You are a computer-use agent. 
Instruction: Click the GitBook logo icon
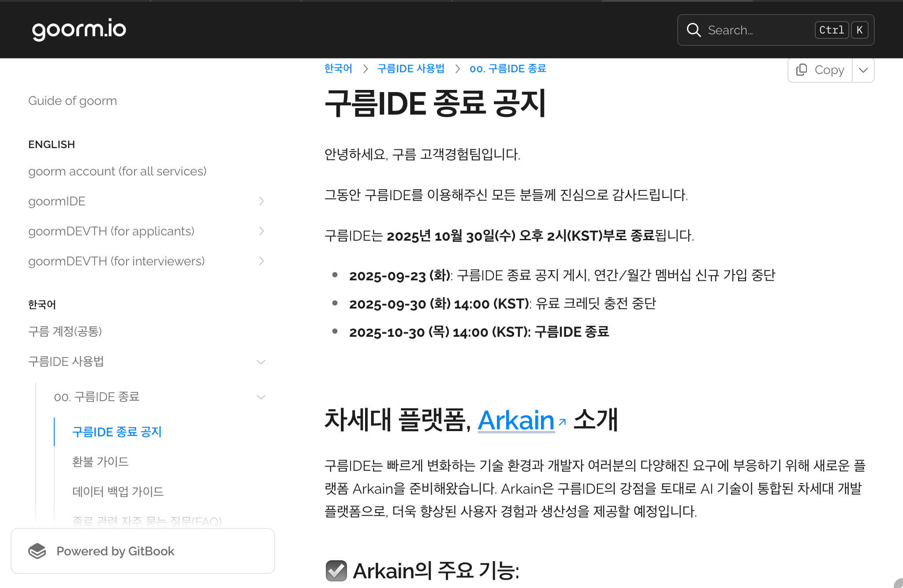point(37,551)
